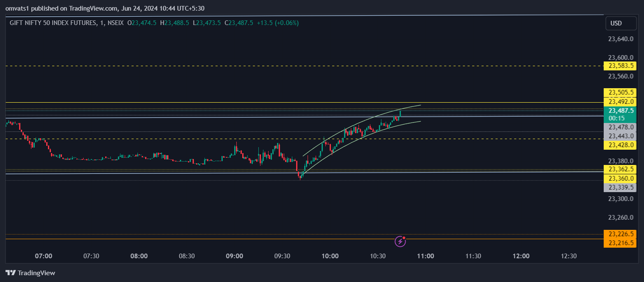Select the 23,505.5 yellow price label
The width and height of the screenshot is (644, 282).
coord(620,92)
